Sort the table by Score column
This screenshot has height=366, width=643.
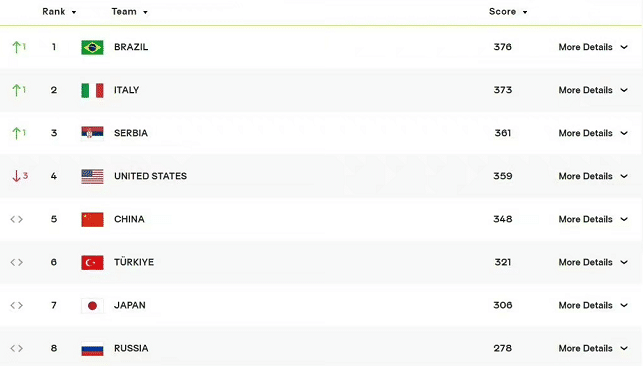(x=508, y=12)
